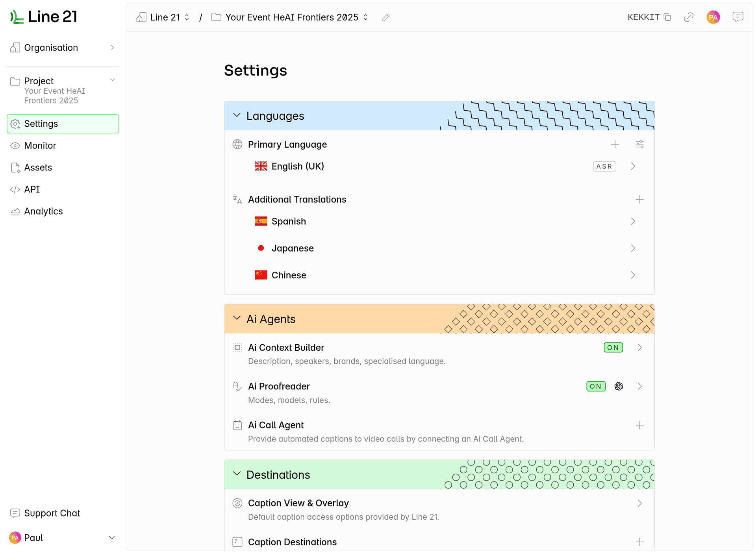
Task: Collapse the Ai Agents section
Action: pyautogui.click(x=237, y=318)
